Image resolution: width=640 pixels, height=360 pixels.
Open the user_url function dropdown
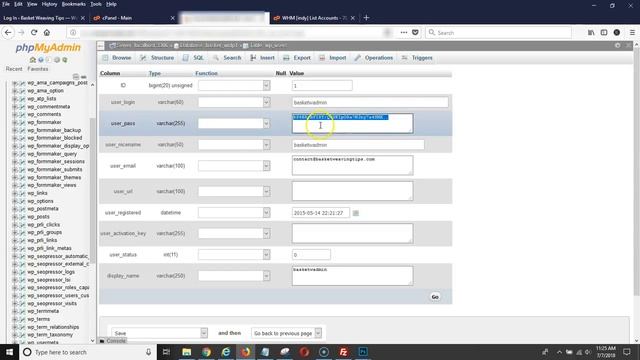tap(234, 191)
